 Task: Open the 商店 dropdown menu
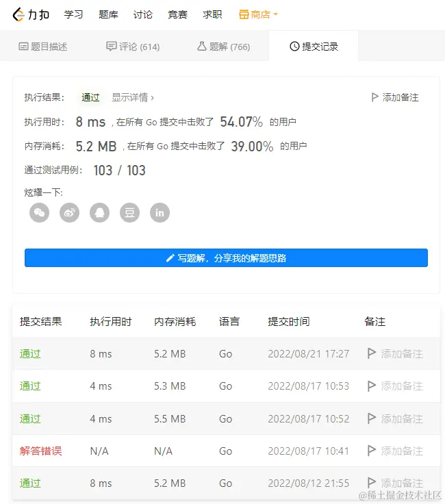pos(258,14)
